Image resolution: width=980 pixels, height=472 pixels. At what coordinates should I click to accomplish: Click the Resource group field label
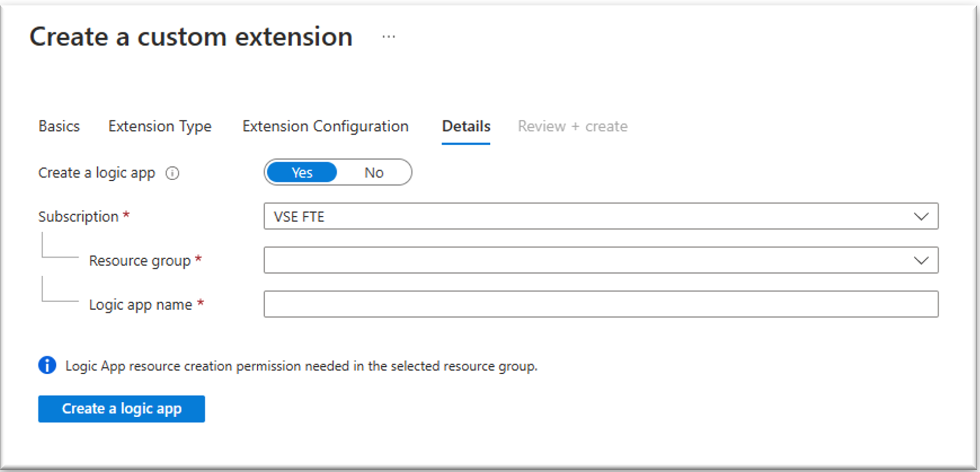click(139, 261)
